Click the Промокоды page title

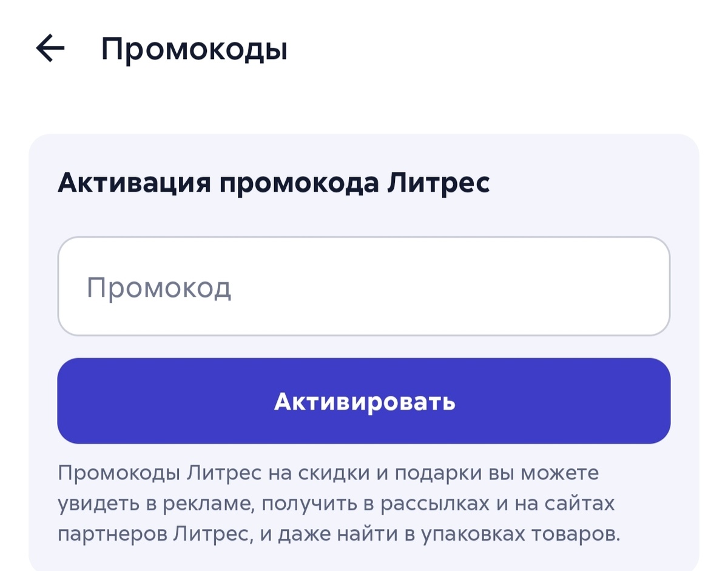tap(195, 47)
